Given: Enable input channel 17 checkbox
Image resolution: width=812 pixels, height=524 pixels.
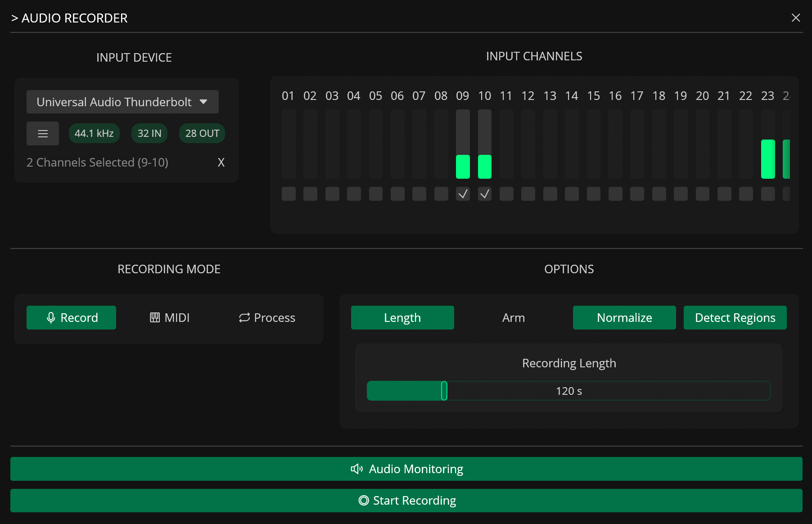Looking at the screenshot, I should click(x=637, y=194).
